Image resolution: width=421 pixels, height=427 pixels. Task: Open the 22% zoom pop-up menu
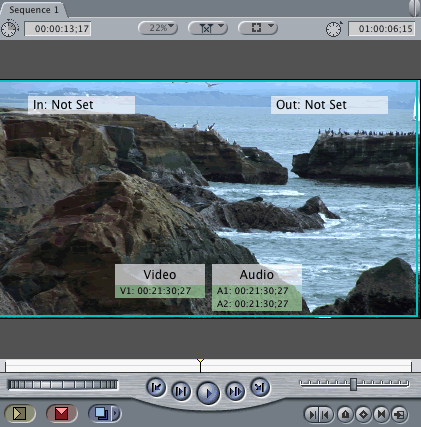point(158,28)
